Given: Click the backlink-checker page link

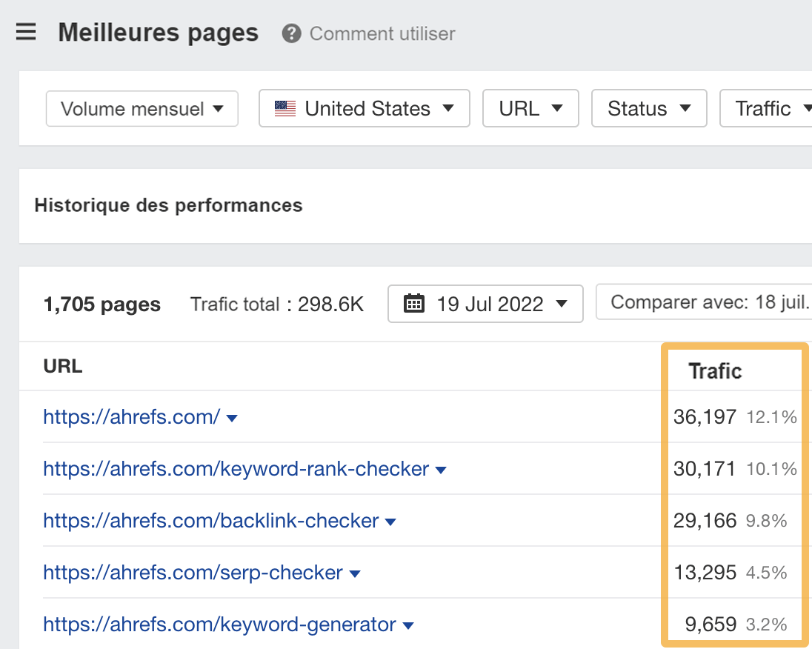Looking at the screenshot, I should 210,521.
